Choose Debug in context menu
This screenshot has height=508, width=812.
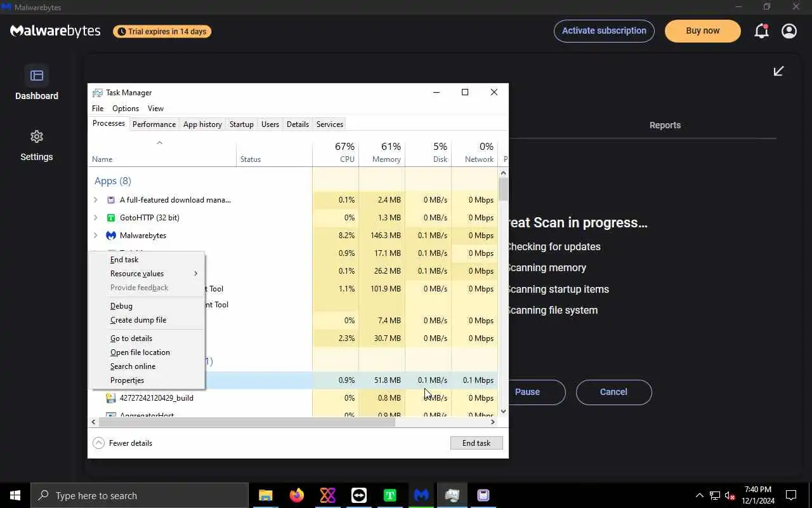(x=147, y=306)
